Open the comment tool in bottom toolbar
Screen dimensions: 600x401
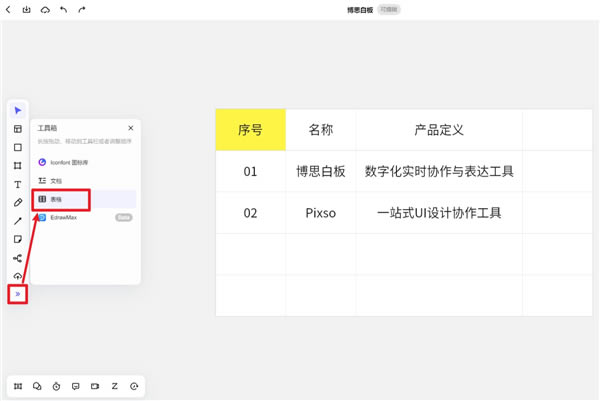click(x=75, y=386)
